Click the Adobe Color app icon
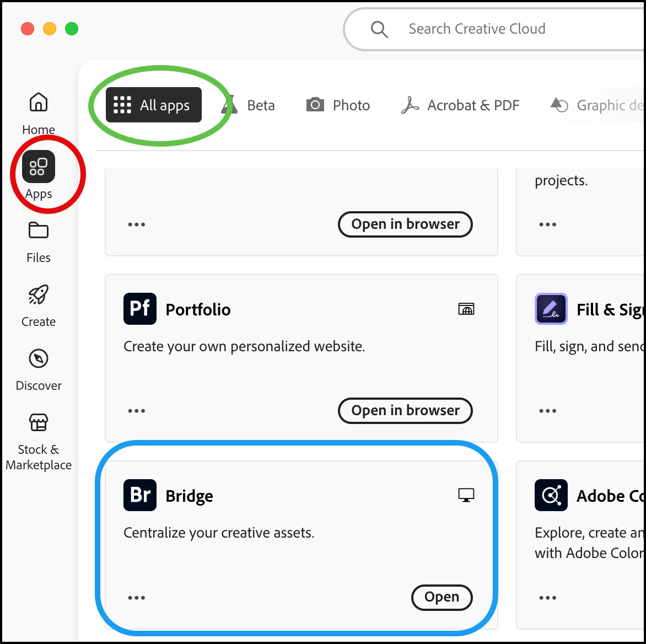The image size is (646, 644). click(x=551, y=495)
